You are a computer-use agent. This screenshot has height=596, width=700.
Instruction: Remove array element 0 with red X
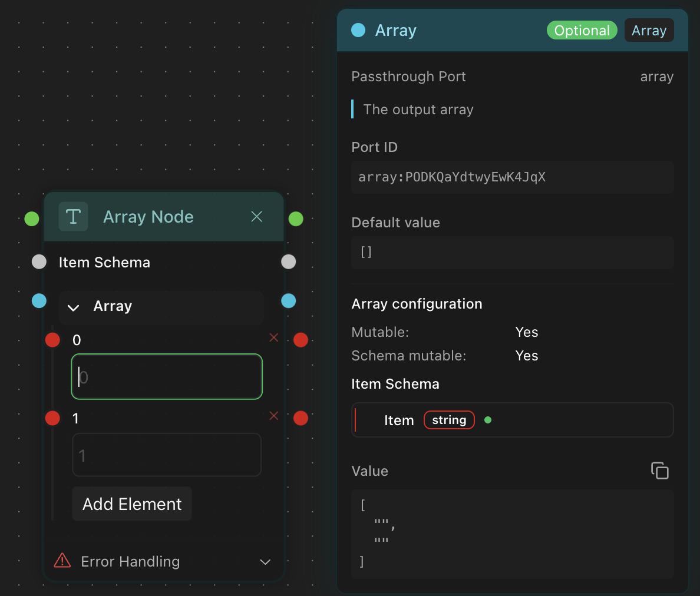[x=274, y=337]
